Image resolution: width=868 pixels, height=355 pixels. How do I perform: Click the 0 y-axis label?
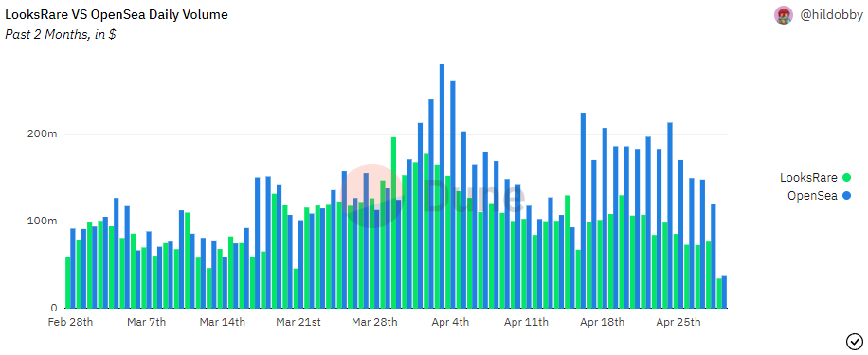point(54,308)
